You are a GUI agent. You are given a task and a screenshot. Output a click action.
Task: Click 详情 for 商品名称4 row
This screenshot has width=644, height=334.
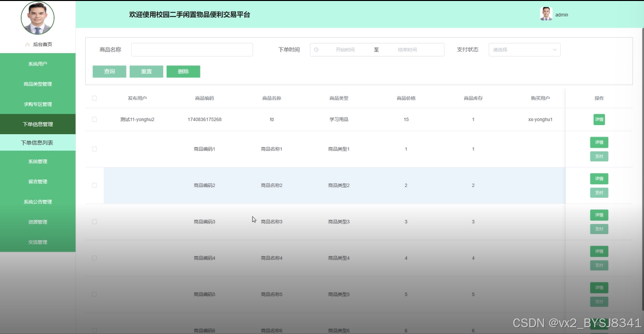(599, 252)
